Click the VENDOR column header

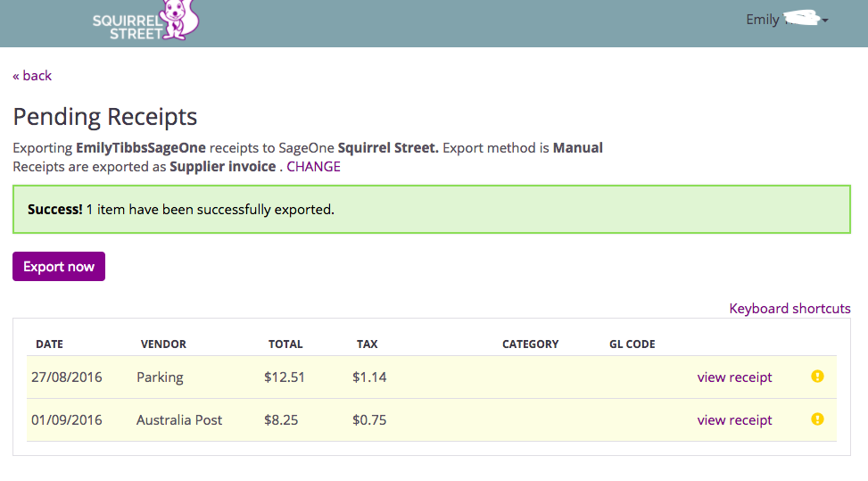163,344
